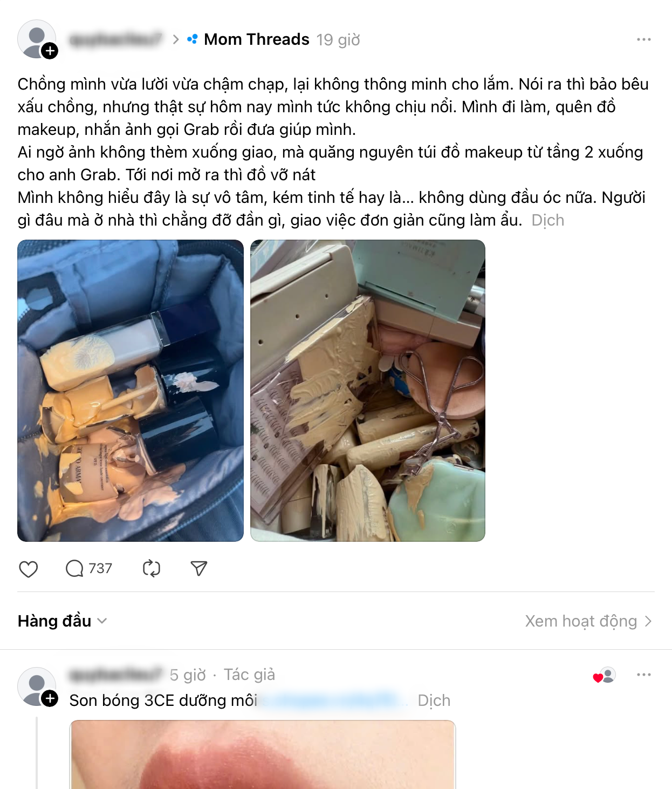This screenshot has height=789, width=672.
Task: Open Xem hoạt động activity chevron
Action: coord(589,621)
